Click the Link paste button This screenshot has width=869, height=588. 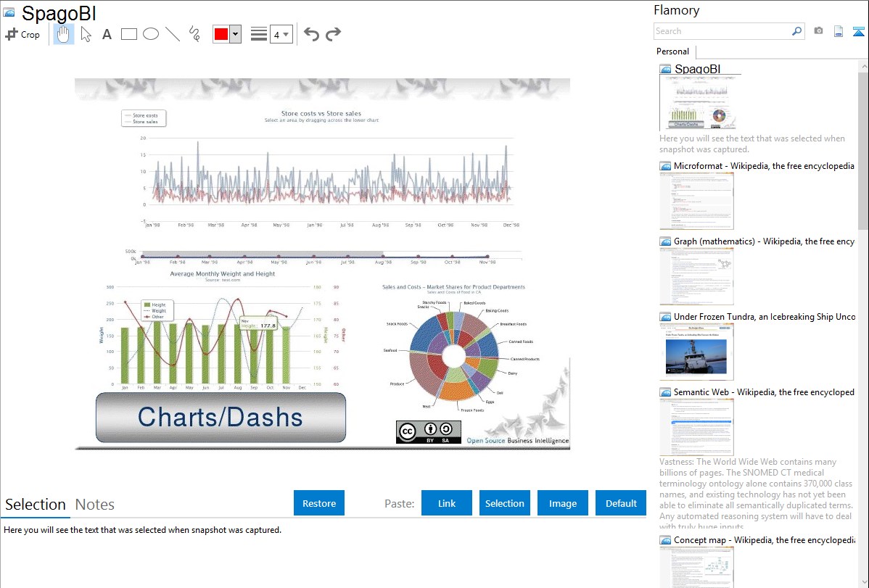[447, 503]
